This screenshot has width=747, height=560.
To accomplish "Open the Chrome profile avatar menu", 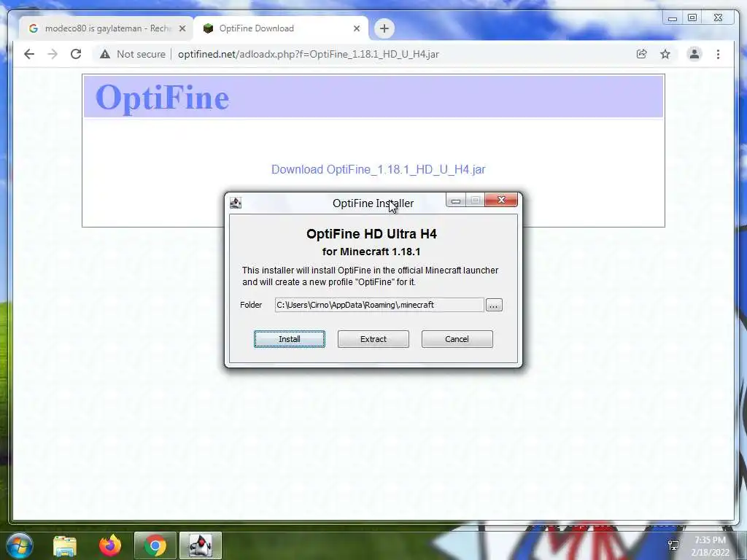I will (x=694, y=54).
